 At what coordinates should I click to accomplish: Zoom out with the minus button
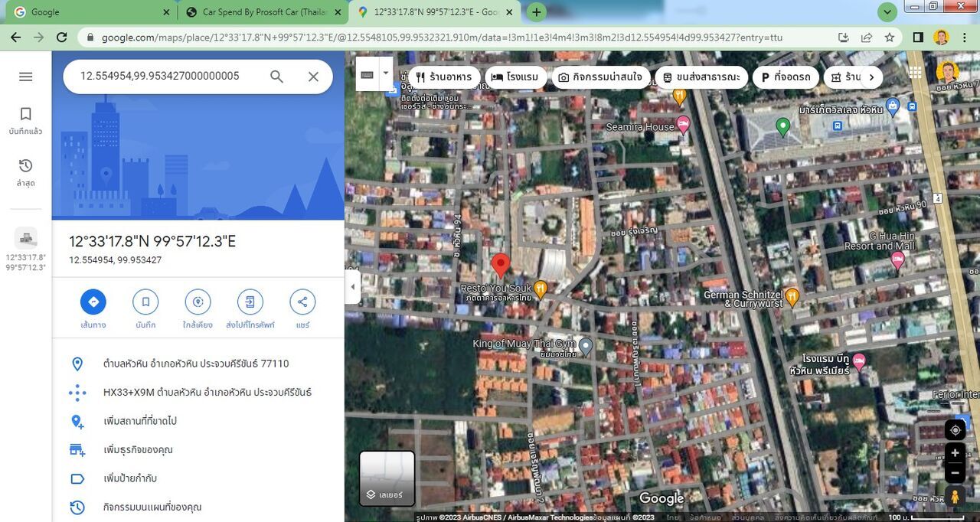point(955,473)
